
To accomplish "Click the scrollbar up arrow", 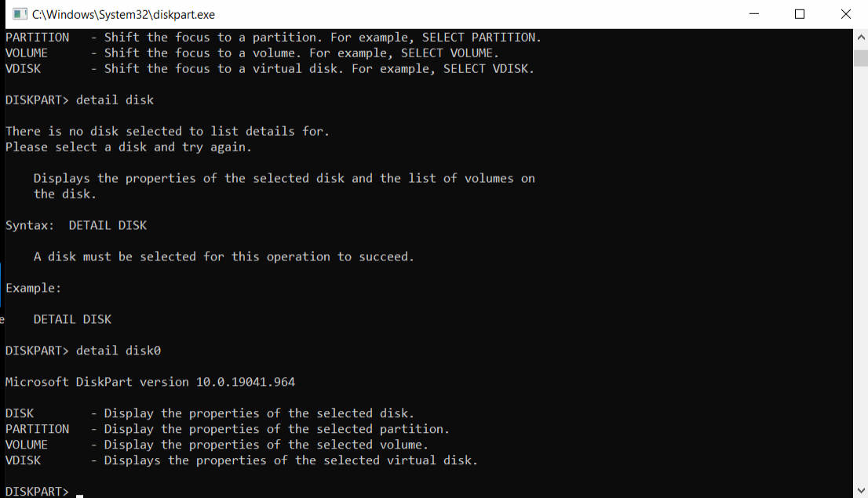I will tap(860, 37).
